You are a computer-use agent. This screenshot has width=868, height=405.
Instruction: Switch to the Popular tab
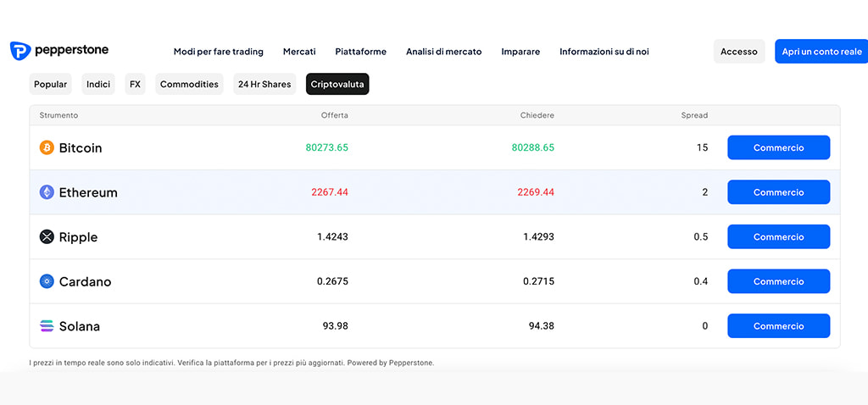tap(50, 84)
